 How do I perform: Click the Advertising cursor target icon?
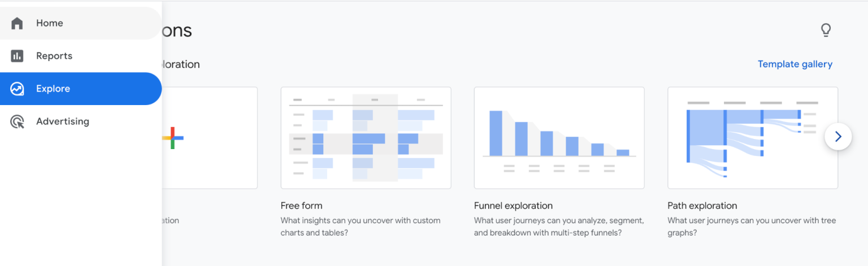(x=18, y=121)
